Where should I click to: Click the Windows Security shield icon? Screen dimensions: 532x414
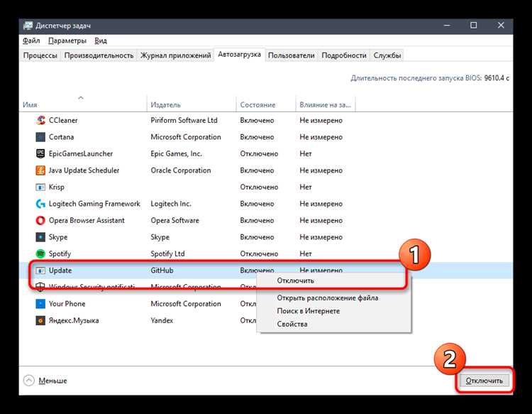40,287
